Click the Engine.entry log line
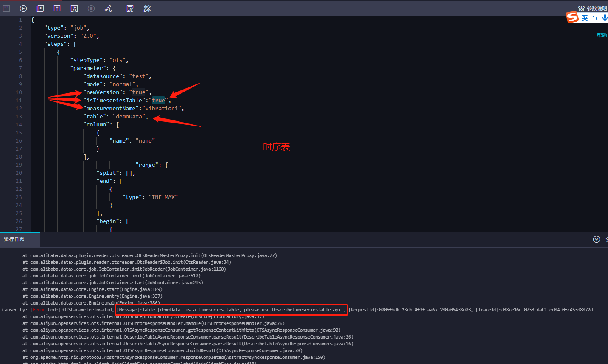The height and width of the screenshot is (364, 608). 92,296
